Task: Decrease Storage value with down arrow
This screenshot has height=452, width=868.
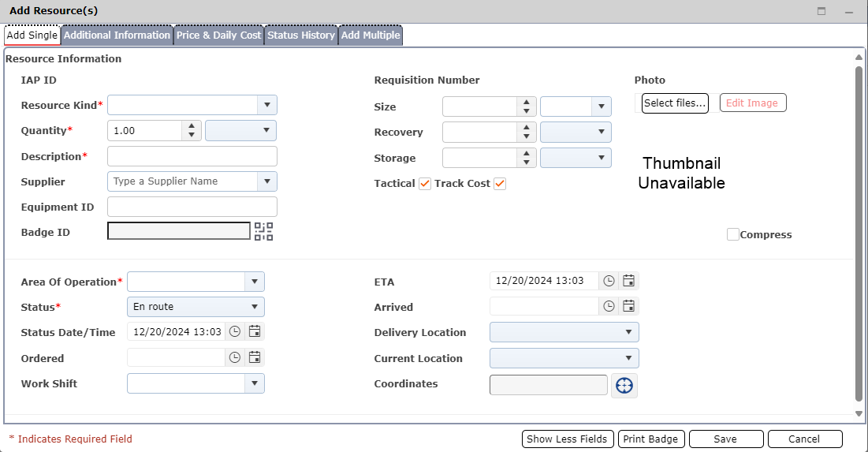Action: point(527,162)
